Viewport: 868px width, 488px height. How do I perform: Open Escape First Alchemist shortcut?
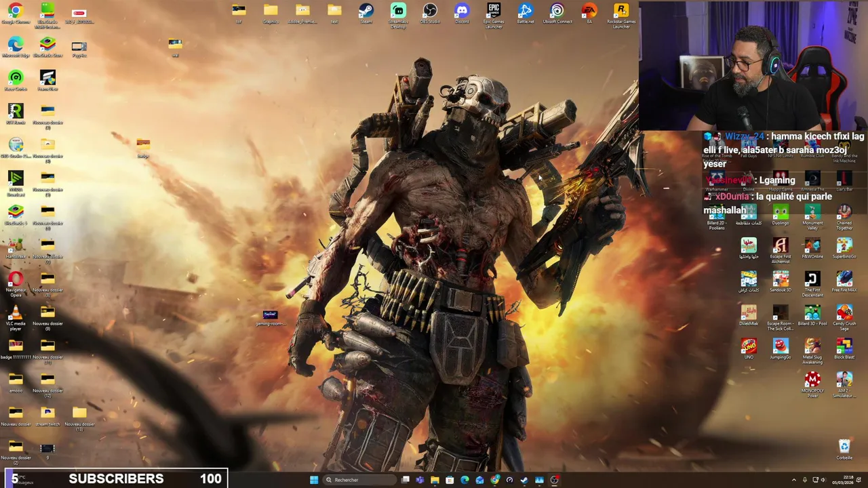(781, 251)
